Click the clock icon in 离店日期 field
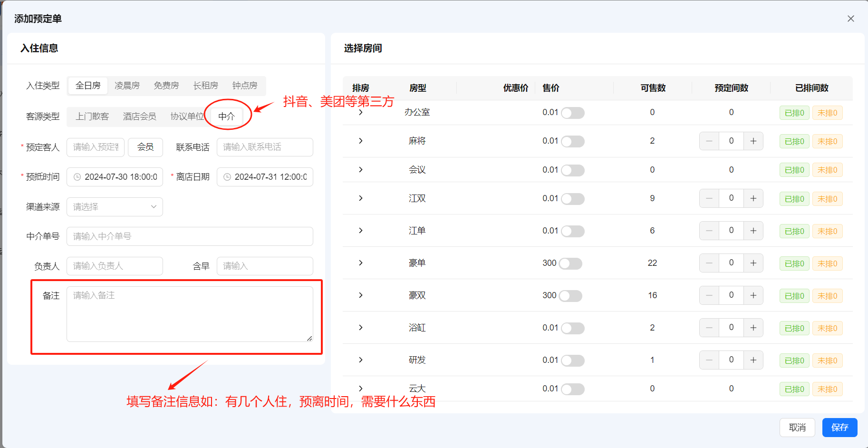 point(227,177)
